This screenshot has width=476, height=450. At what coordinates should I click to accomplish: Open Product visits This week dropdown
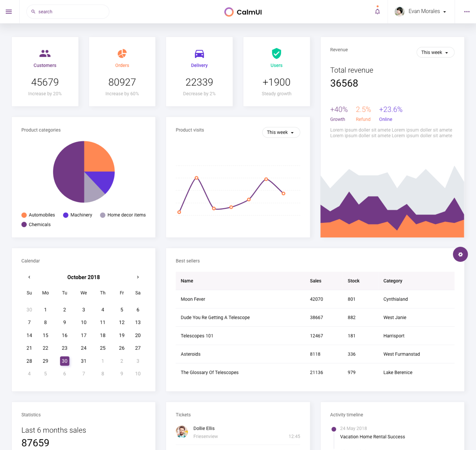click(281, 132)
